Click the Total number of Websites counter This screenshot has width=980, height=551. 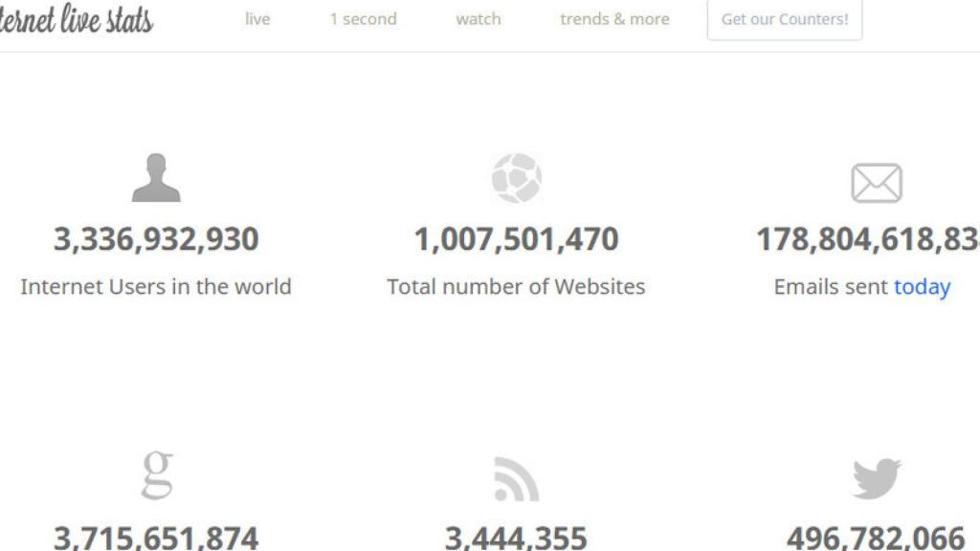click(517, 238)
